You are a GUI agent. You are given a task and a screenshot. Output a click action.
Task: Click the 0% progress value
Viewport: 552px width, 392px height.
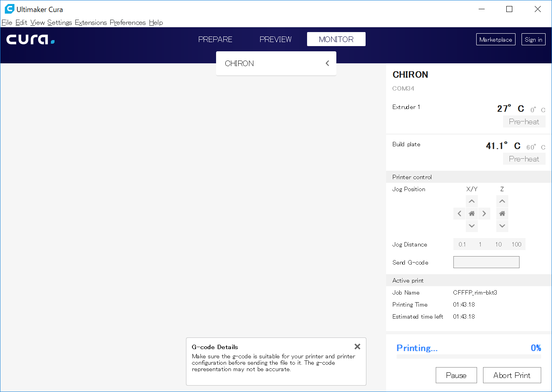coord(536,348)
